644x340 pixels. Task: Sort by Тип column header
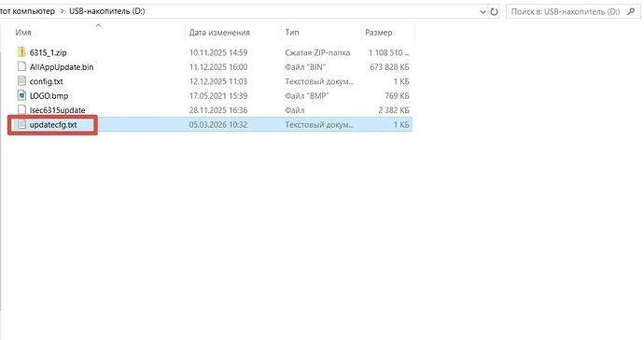point(292,33)
